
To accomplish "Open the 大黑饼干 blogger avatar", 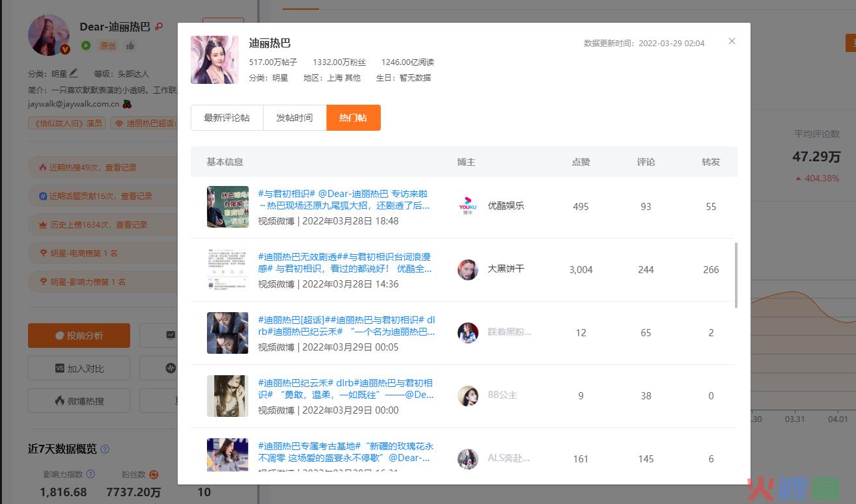I will pyautogui.click(x=467, y=269).
